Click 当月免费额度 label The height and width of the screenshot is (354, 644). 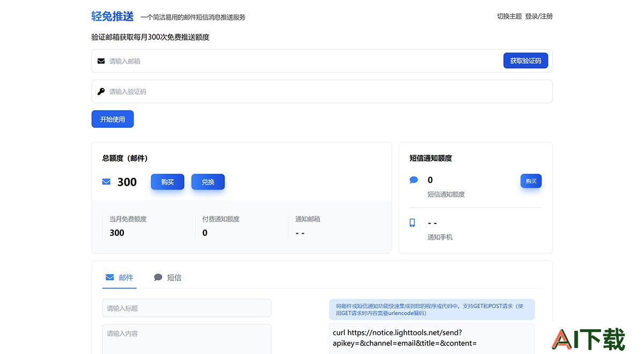pos(128,219)
